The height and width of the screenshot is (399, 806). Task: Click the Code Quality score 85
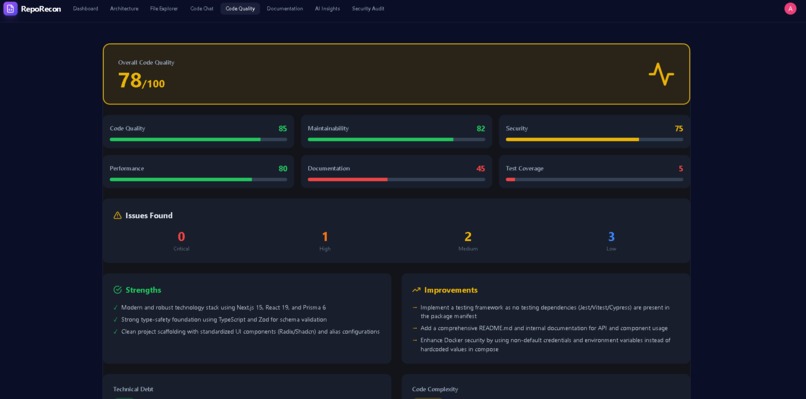283,129
